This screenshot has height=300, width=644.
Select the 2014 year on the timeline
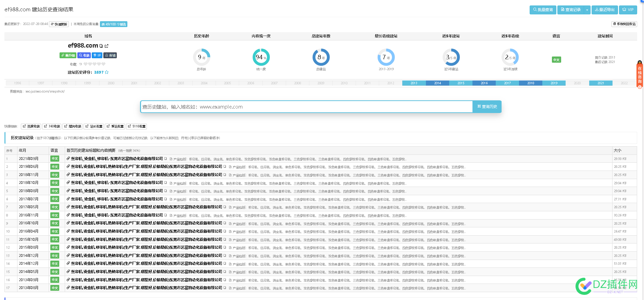[x=438, y=83]
